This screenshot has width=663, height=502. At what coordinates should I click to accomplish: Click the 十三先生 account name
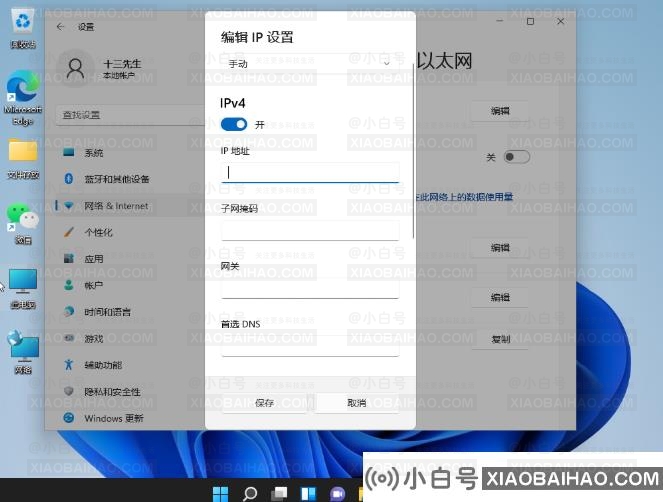coord(122,64)
